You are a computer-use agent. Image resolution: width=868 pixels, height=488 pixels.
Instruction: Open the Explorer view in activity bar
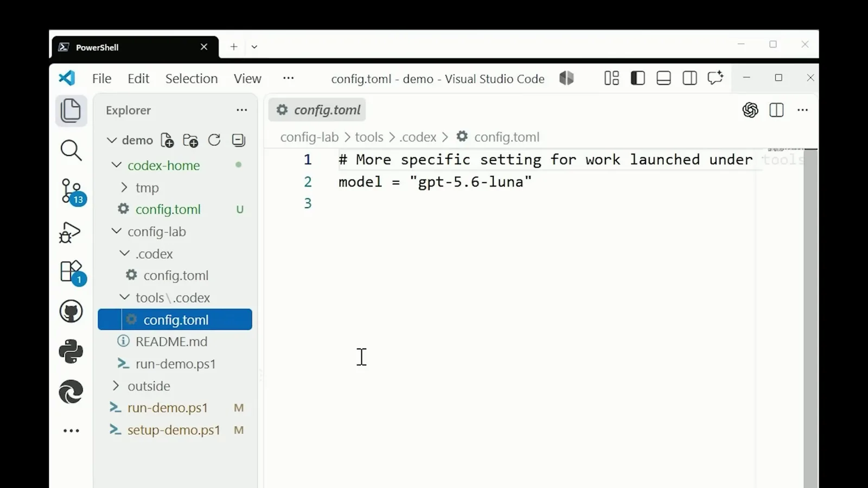coord(71,111)
